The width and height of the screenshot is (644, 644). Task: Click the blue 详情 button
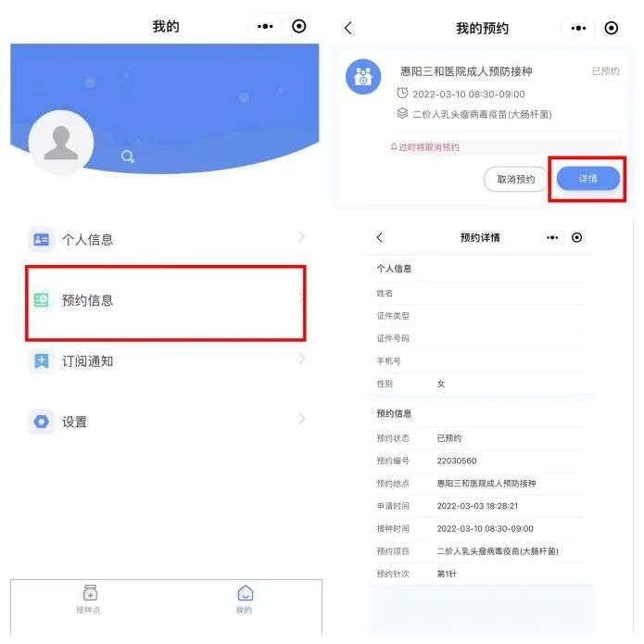(588, 179)
